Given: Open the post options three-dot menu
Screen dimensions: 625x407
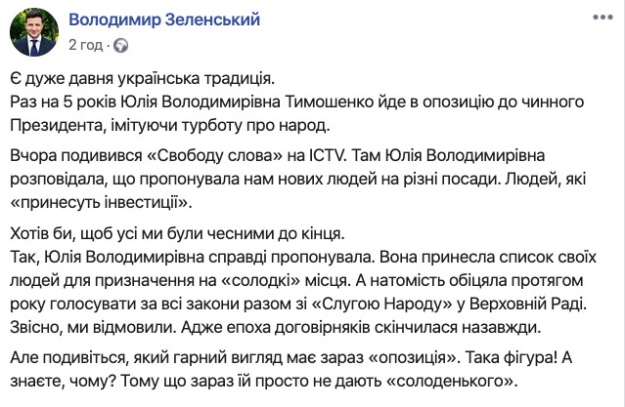Looking at the screenshot, I should (x=602, y=19).
